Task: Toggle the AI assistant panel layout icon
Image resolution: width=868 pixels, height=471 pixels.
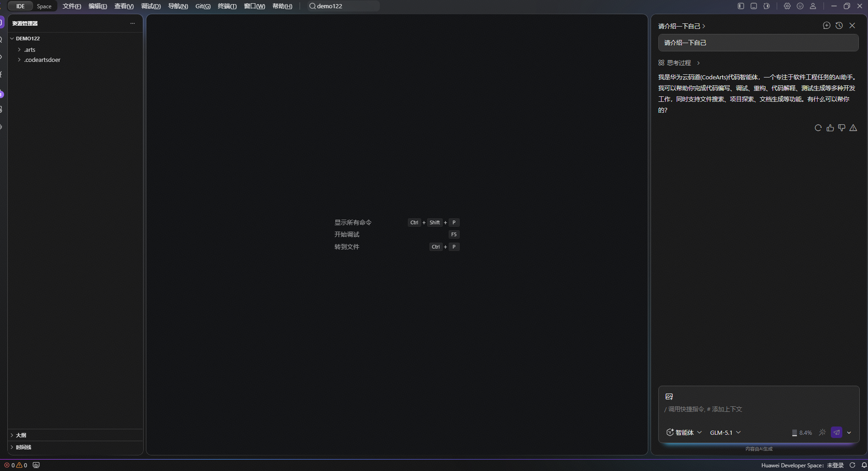Action: coord(766,6)
